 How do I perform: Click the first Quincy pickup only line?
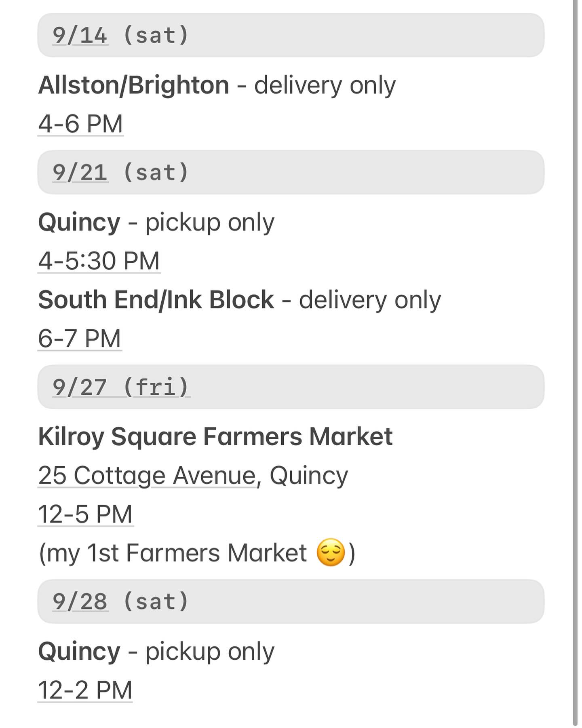(156, 222)
